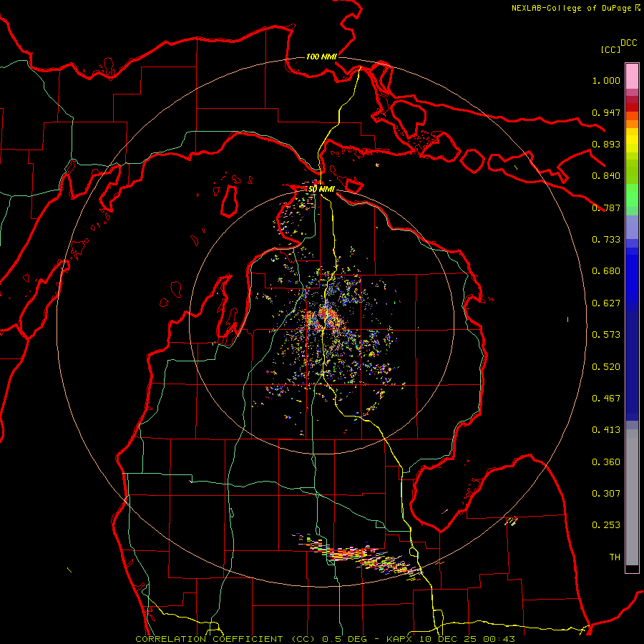The height and width of the screenshot is (644, 644).
Task: Select the 0.307 legend value
Action: click(x=606, y=494)
